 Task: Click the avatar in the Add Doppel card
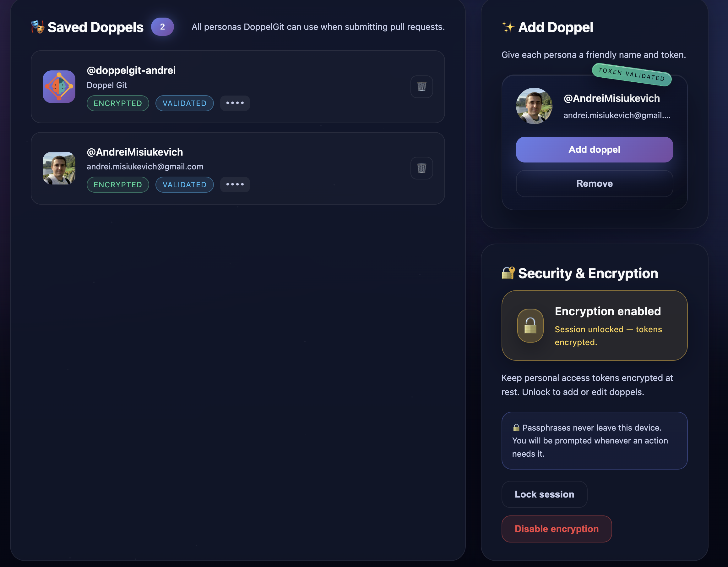pos(534,106)
